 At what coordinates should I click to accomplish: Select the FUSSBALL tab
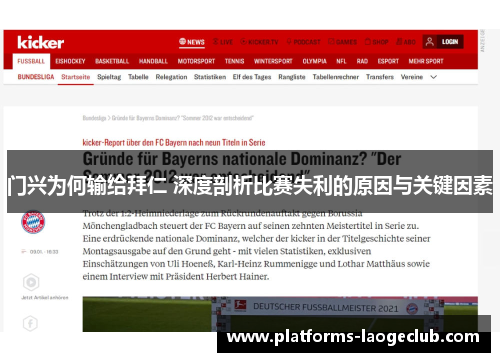(x=31, y=61)
